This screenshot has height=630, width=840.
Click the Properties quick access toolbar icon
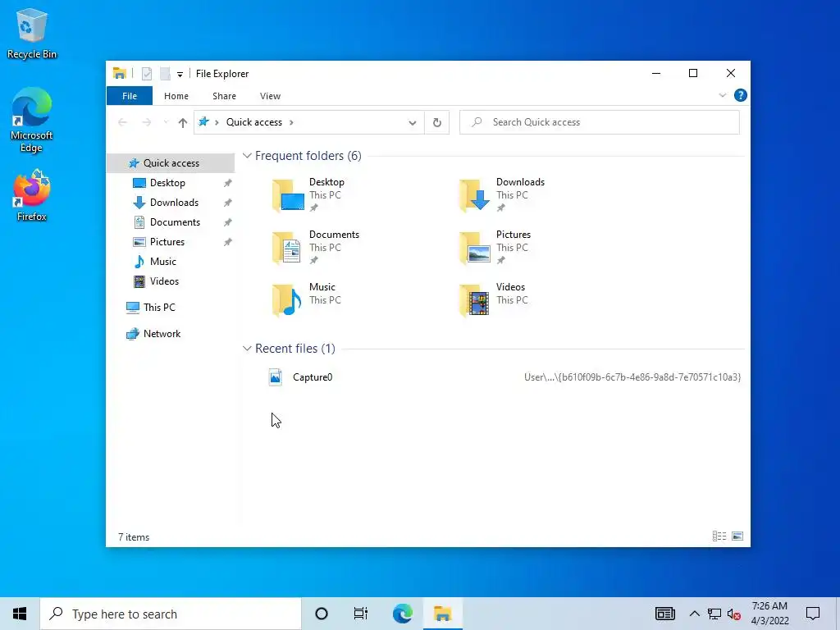(146, 74)
